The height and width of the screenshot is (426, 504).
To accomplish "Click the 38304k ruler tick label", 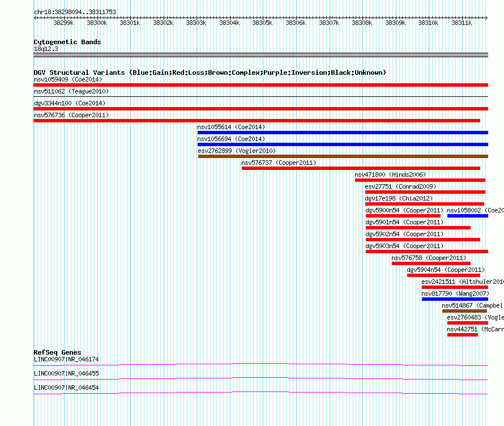I will [x=229, y=23].
